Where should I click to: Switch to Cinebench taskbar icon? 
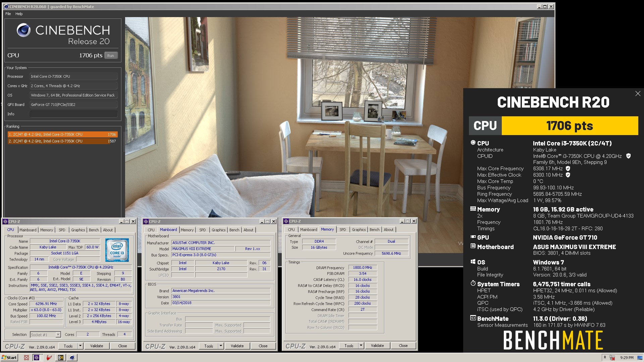click(x=72, y=358)
